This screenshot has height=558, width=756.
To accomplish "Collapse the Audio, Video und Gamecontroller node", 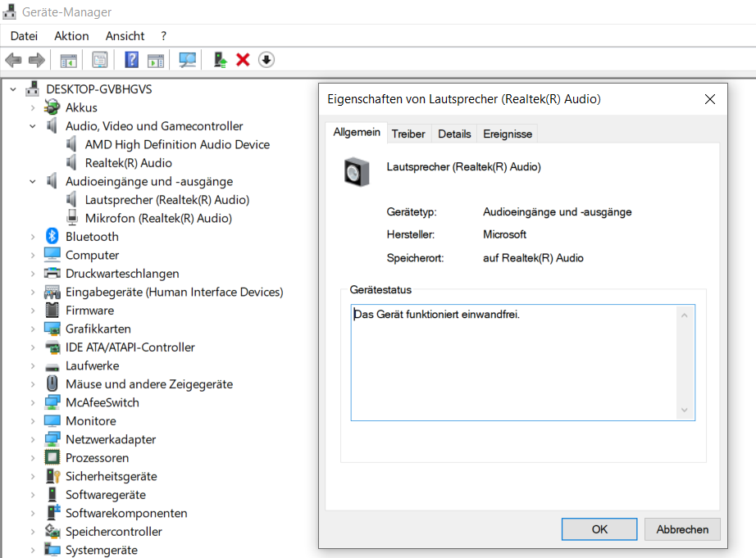I will tap(33, 126).
